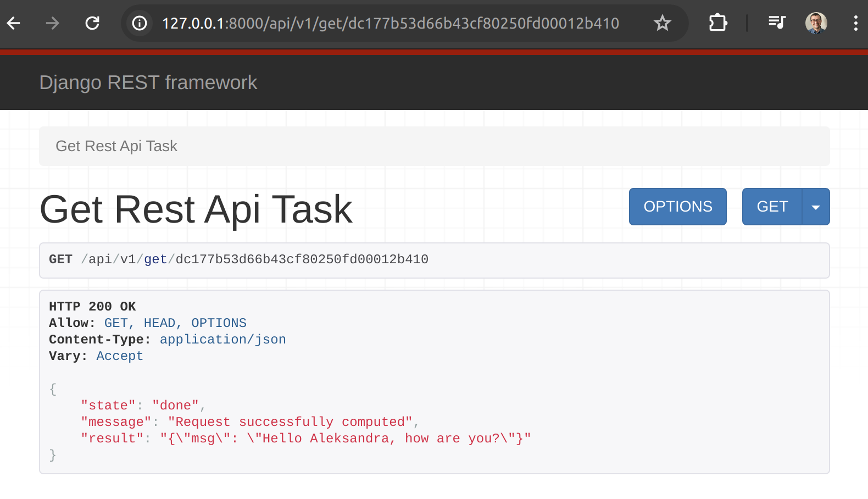Select the HTTP 200 OK status text

click(x=92, y=307)
